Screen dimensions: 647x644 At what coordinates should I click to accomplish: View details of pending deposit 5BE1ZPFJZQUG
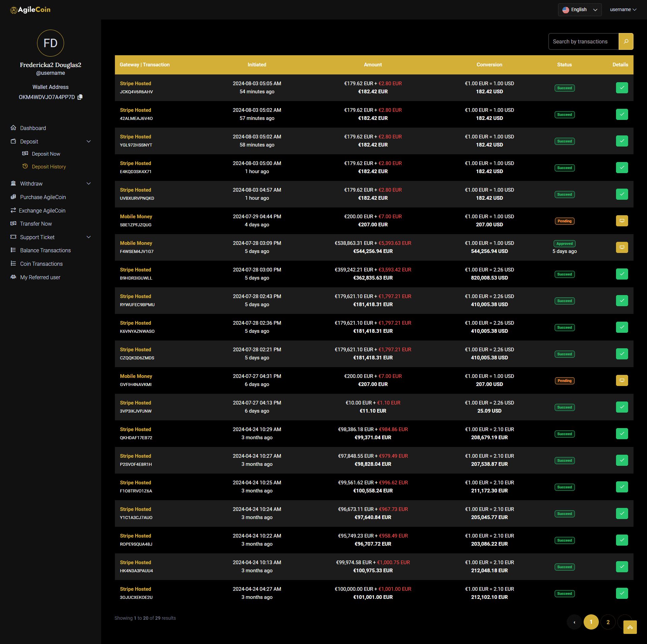tap(622, 221)
